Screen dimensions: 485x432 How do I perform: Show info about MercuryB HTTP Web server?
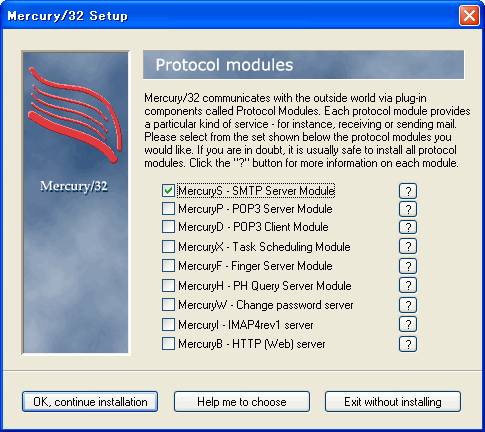tap(408, 344)
